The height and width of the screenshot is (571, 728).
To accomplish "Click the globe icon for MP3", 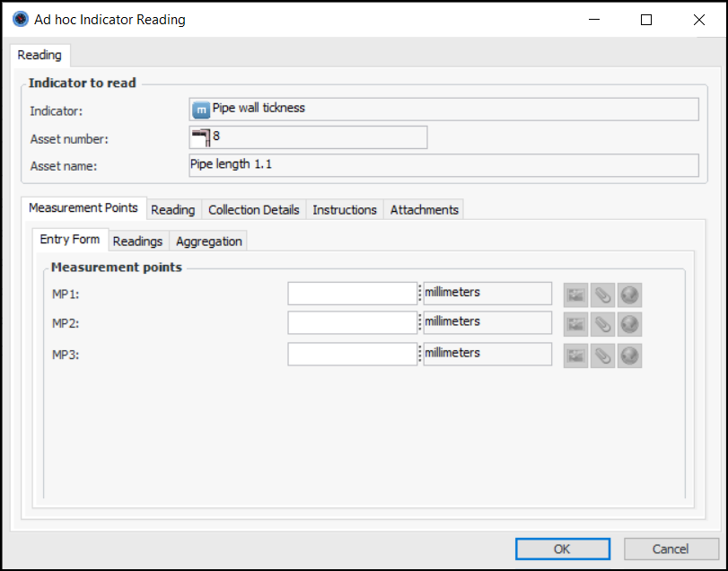I will point(629,355).
